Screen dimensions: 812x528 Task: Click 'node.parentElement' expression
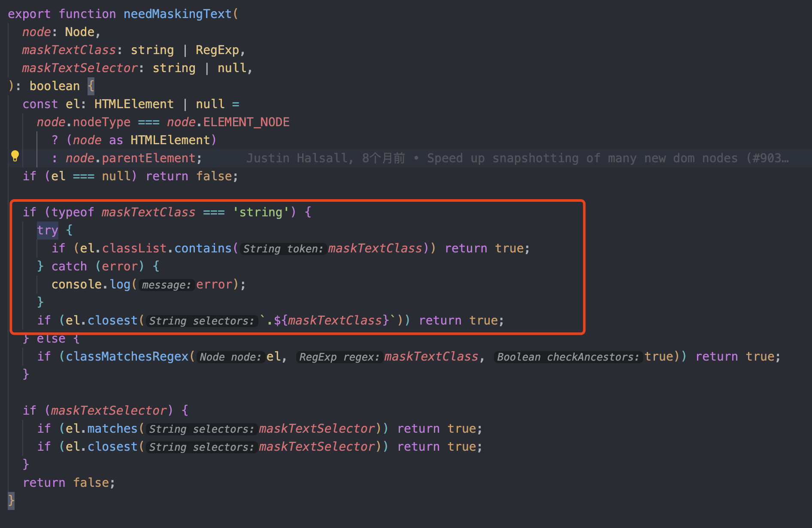pyautogui.click(x=131, y=158)
